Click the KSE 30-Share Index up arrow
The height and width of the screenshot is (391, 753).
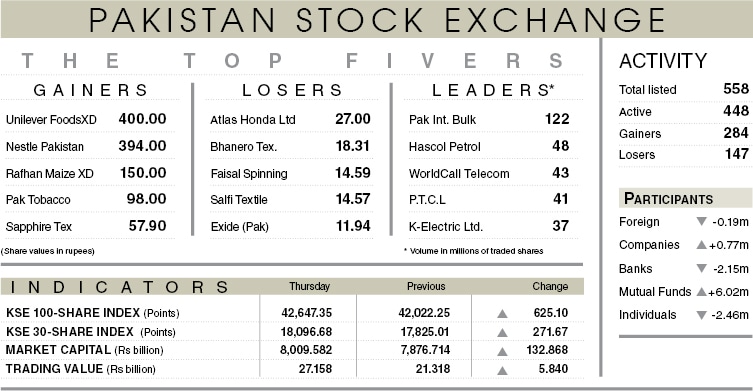pyautogui.click(x=502, y=332)
